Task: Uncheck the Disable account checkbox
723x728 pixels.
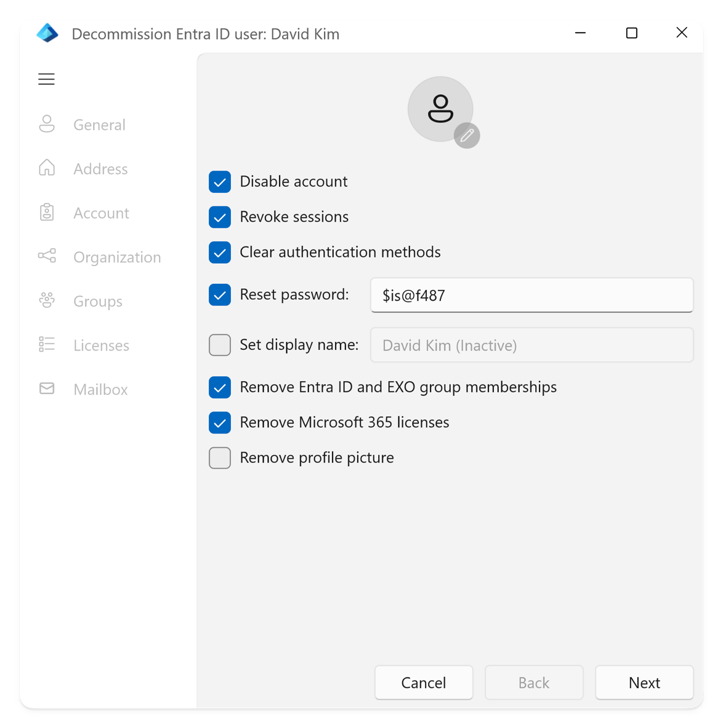Action: (220, 182)
